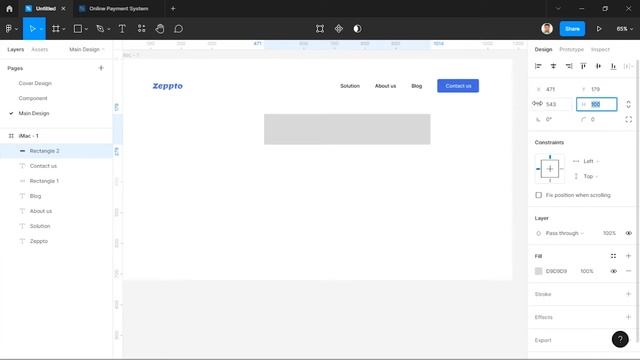The image size is (640, 360).
Task: Open Pass through blend mode dropdown
Action: pyautogui.click(x=564, y=233)
